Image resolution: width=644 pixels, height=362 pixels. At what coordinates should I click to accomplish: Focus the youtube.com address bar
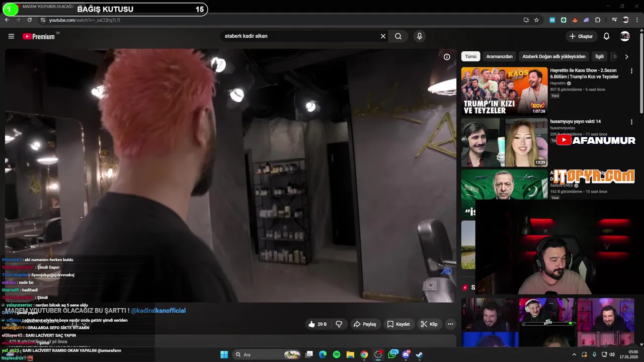coord(282,20)
